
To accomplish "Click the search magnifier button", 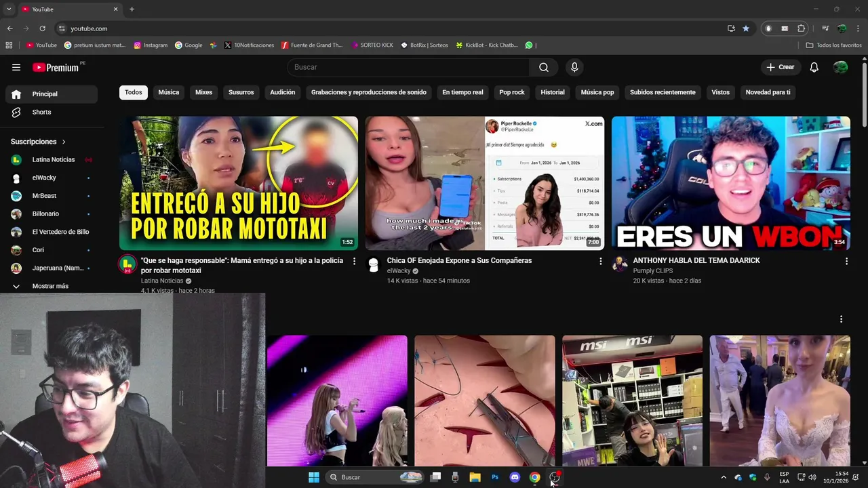I will pyautogui.click(x=544, y=67).
